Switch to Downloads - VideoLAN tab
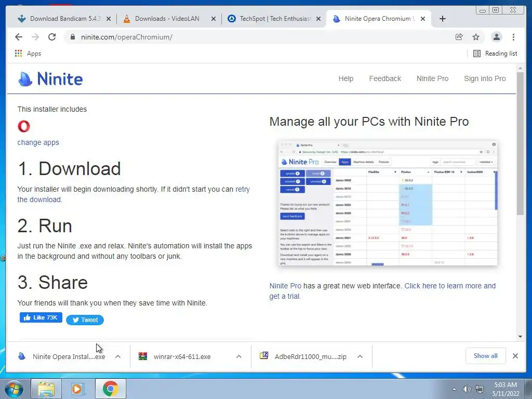 (x=167, y=19)
